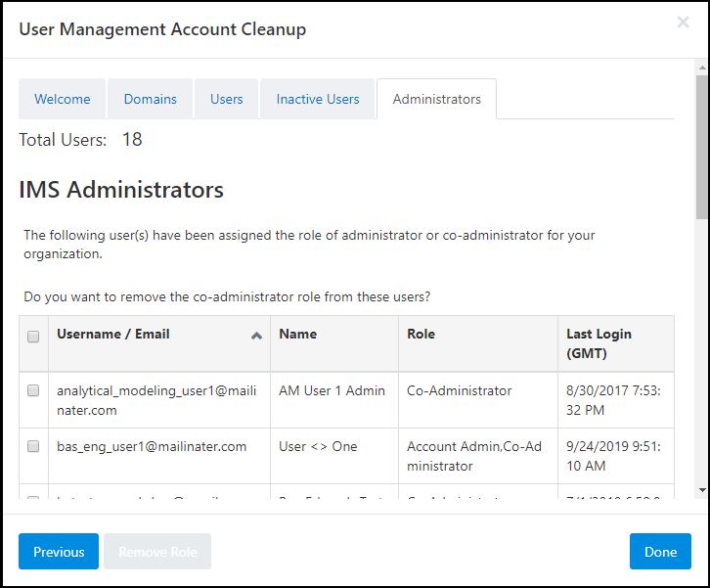Click the User Management Account Cleanup title

coord(162,29)
